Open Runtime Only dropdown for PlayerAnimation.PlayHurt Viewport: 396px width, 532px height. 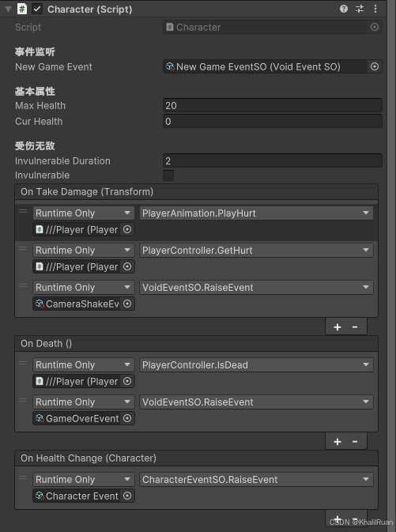tap(84, 213)
